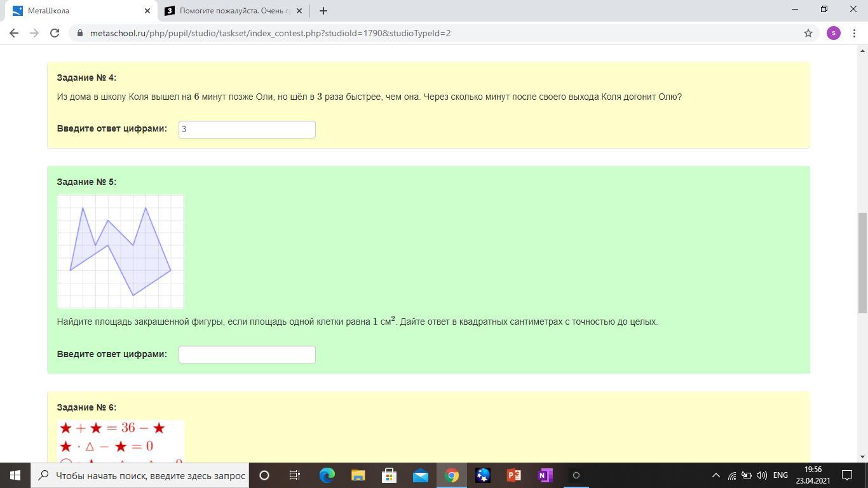Change ENG input language
This screenshot has width=868, height=488.
[x=780, y=475]
